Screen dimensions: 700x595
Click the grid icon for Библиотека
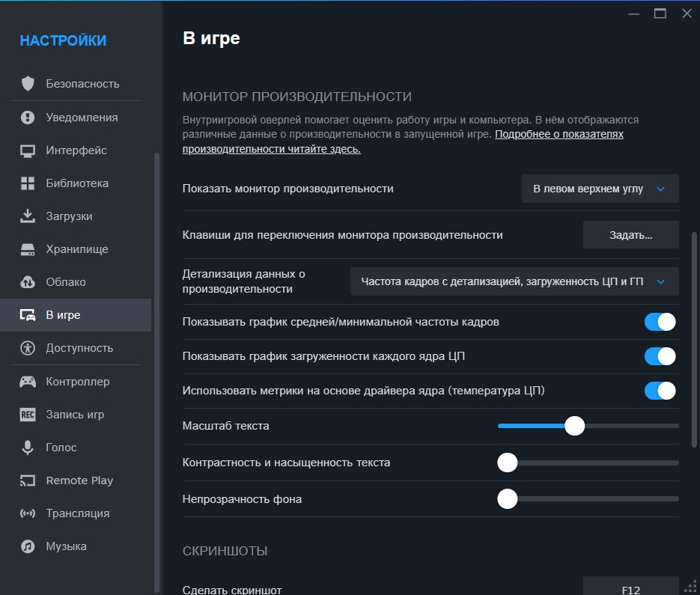[x=28, y=183]
